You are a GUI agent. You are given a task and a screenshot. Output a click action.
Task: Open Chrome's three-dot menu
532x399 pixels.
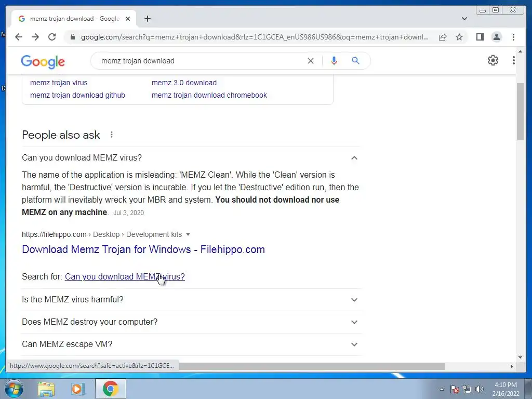tap(513, 37)
